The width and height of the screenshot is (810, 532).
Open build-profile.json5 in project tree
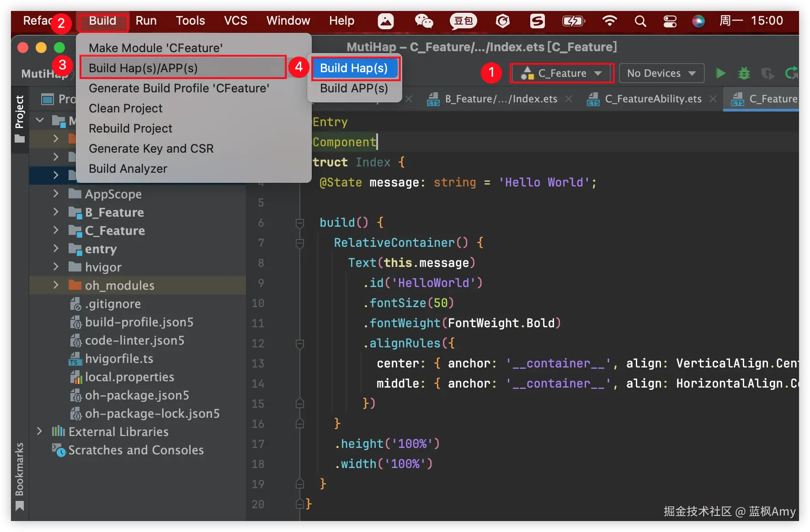(x=139, y=322)
